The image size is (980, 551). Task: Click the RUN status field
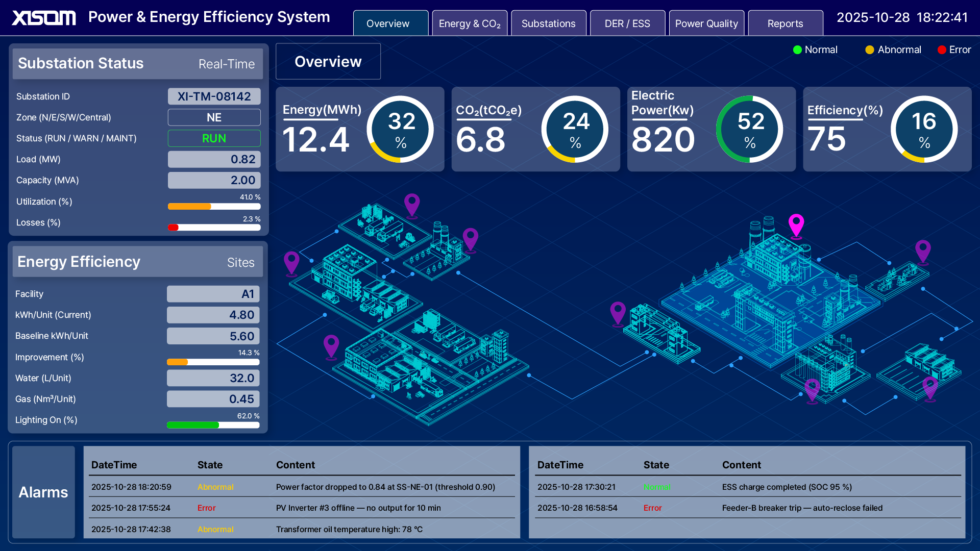click(214, 138)
